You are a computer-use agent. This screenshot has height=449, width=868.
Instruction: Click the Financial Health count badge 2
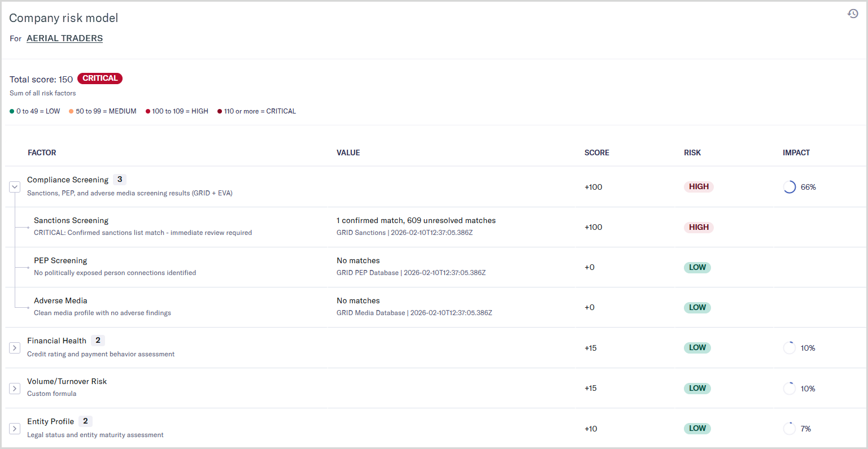coord(98,341)
